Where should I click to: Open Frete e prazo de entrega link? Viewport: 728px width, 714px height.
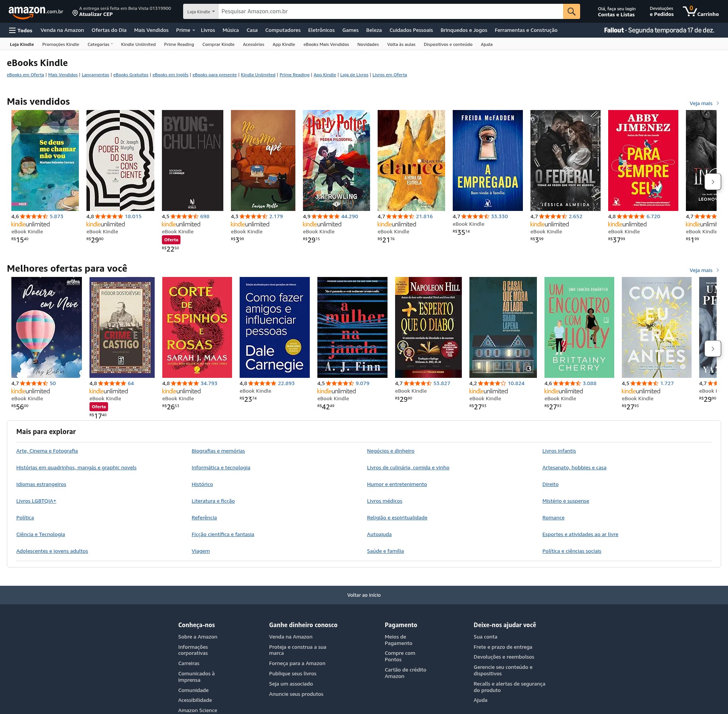click(503, 647)
